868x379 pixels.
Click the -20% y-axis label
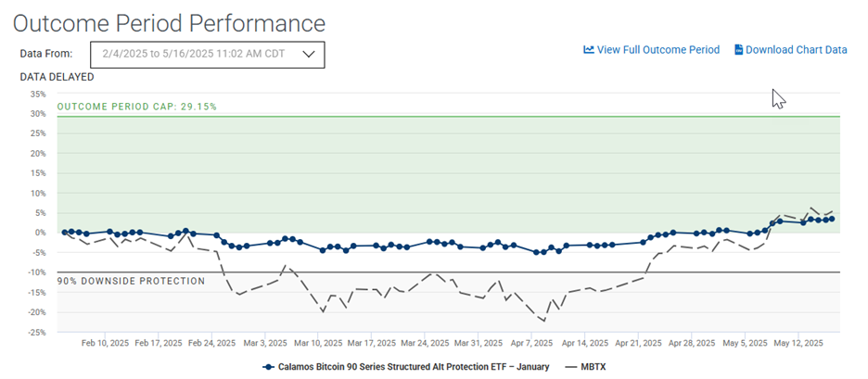[37, 312]
